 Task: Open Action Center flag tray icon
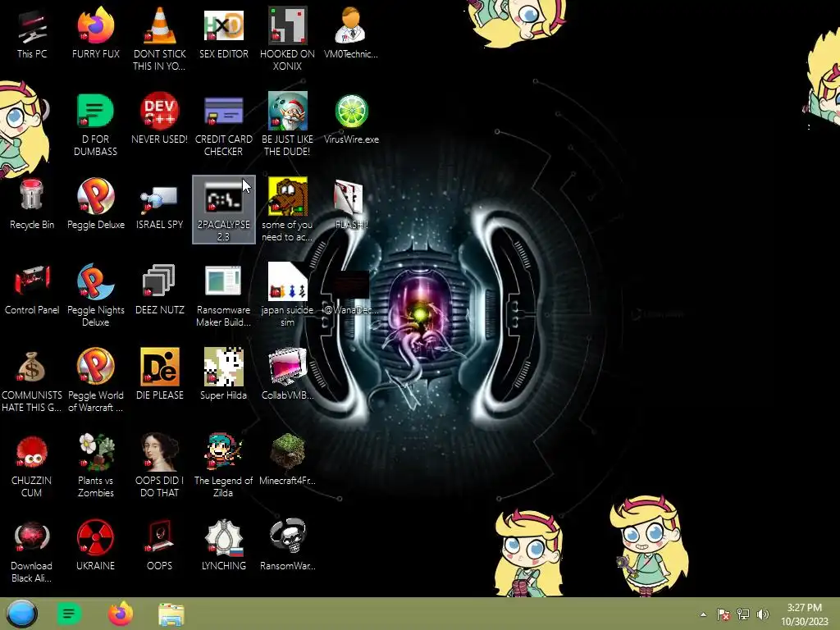724,614
